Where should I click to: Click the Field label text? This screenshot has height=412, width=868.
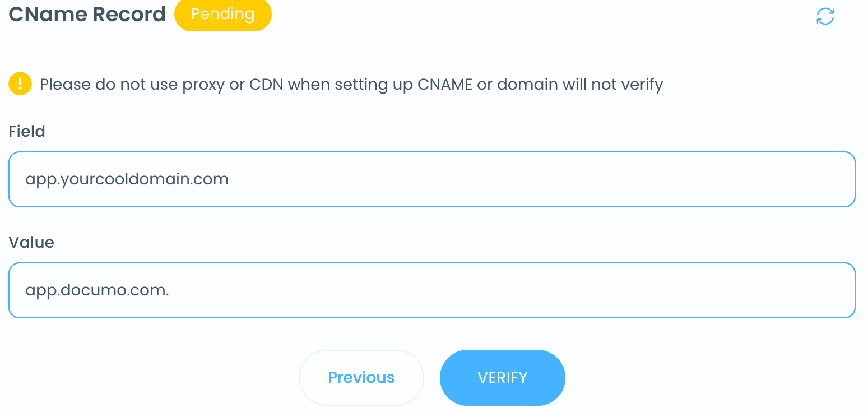coord(27,131)
